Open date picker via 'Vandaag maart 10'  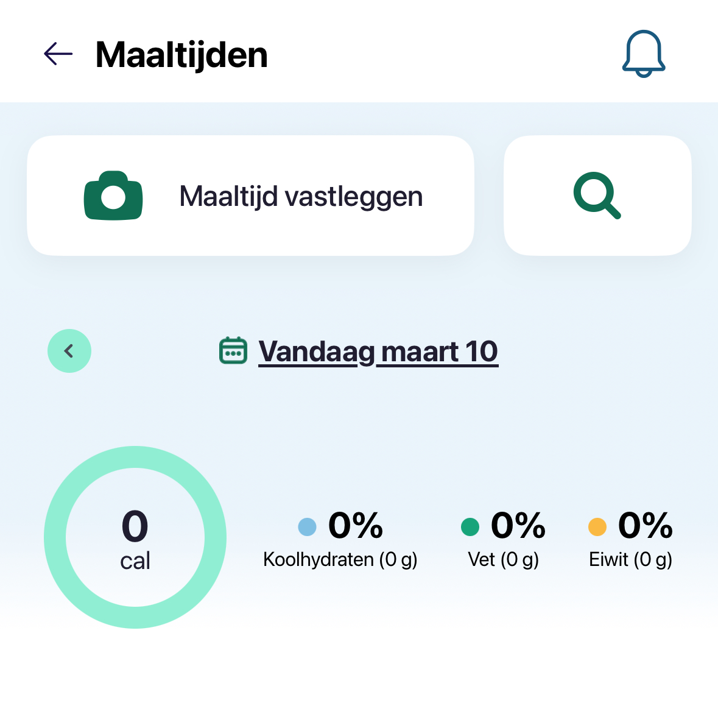[x=378, y=352]
